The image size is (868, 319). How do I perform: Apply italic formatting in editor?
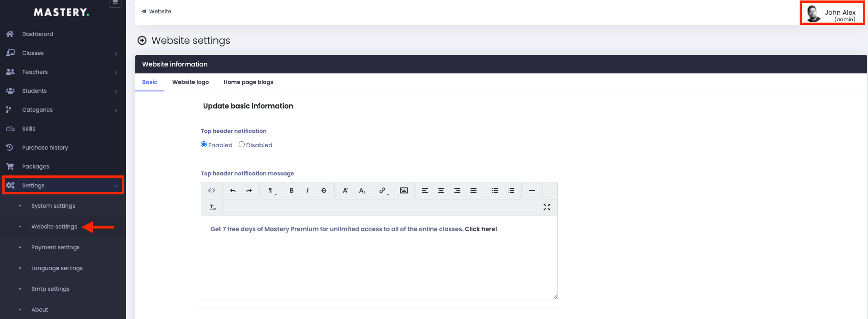point(307,191)
